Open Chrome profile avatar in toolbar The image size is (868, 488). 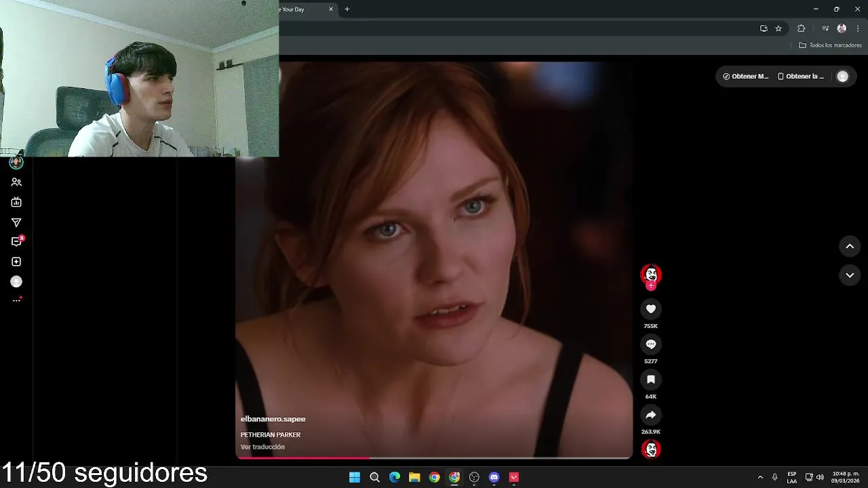[842, 28]
